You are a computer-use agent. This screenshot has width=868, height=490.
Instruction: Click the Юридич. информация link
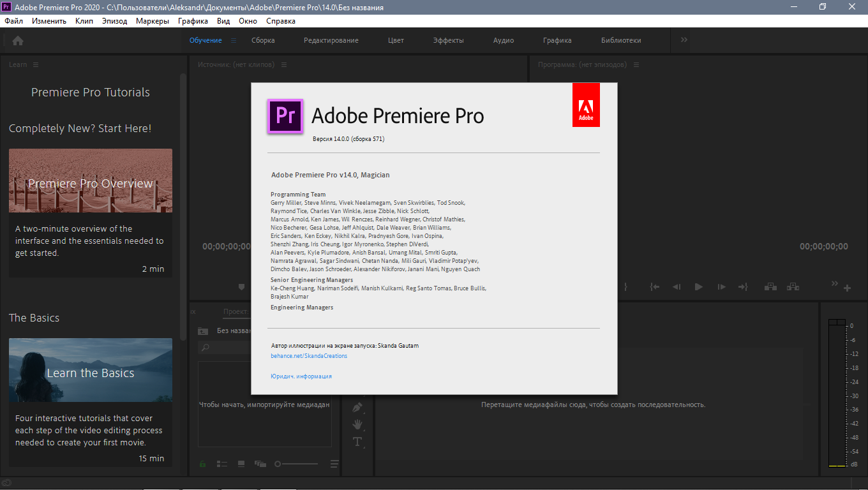click(x=301, y=376)
